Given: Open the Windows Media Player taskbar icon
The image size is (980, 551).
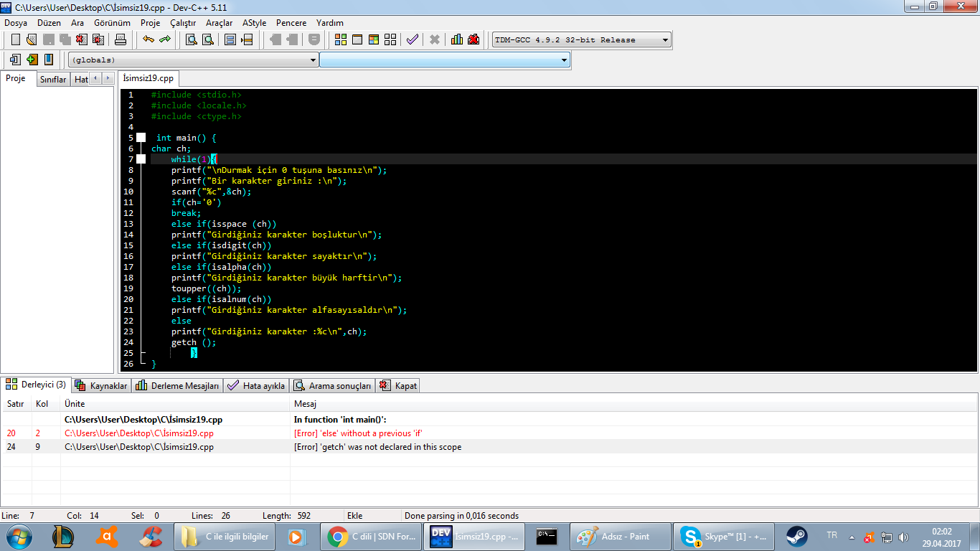Looking at the screenshot, I should pos(295,537).
